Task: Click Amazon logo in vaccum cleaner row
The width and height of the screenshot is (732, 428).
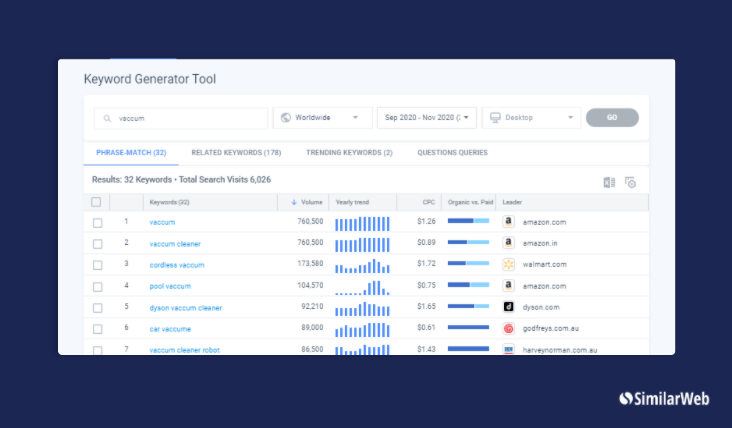Action: point(508,243)
